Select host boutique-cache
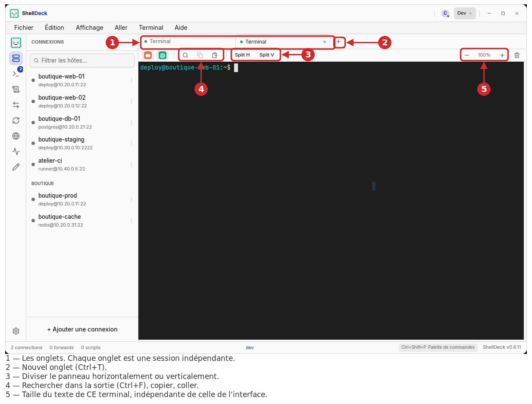 click(x=82, y=221)
